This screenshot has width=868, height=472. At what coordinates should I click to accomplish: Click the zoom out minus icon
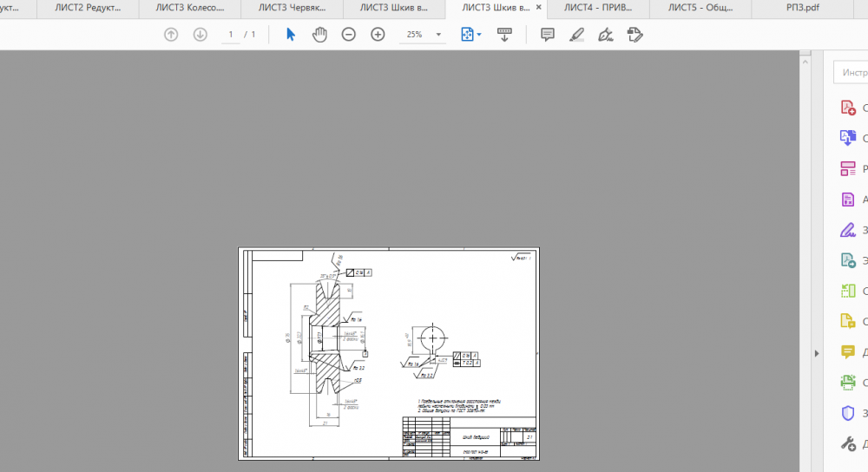pyautogui.click(x=348, y=35)
